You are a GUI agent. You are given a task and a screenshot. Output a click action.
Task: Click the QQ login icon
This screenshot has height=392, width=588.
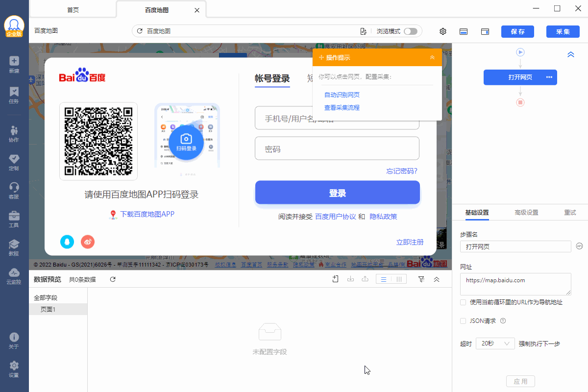pos(67,242)
